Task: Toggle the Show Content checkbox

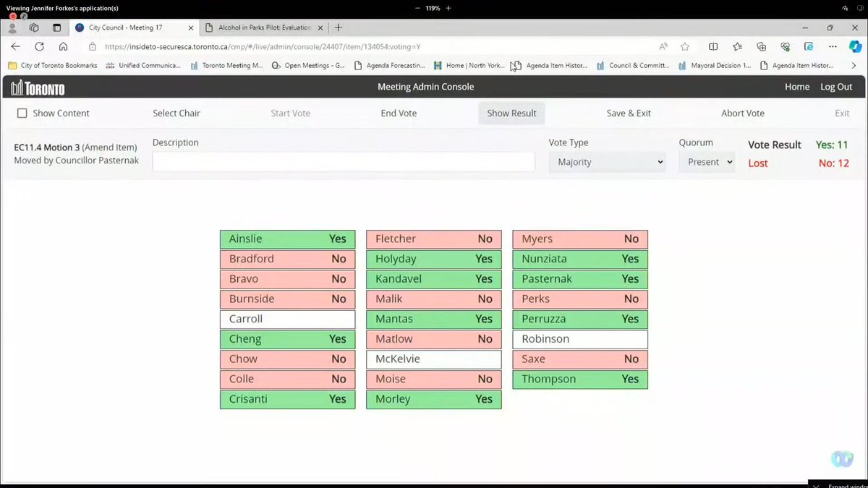Action: tap(22, 113)
